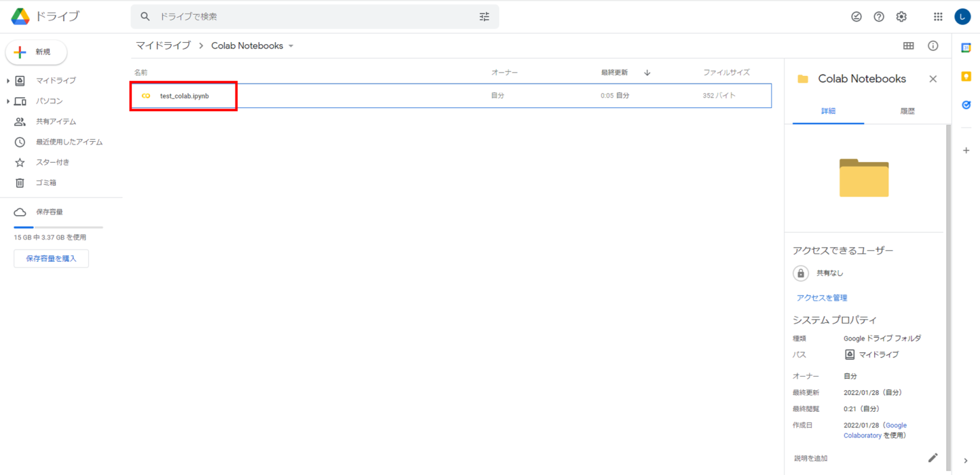Switch to the 履歴 tab
980x475 pixels.
tap(907, 111)
